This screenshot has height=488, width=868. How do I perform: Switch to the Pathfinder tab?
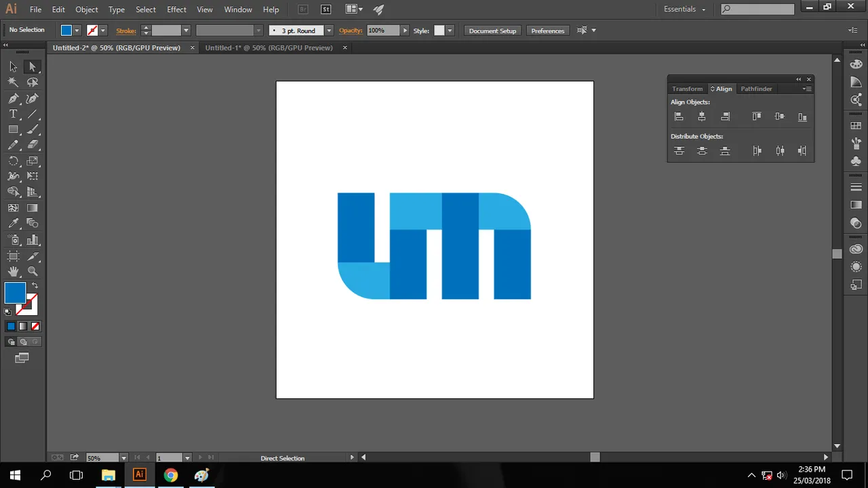click(x=756, y=89)
